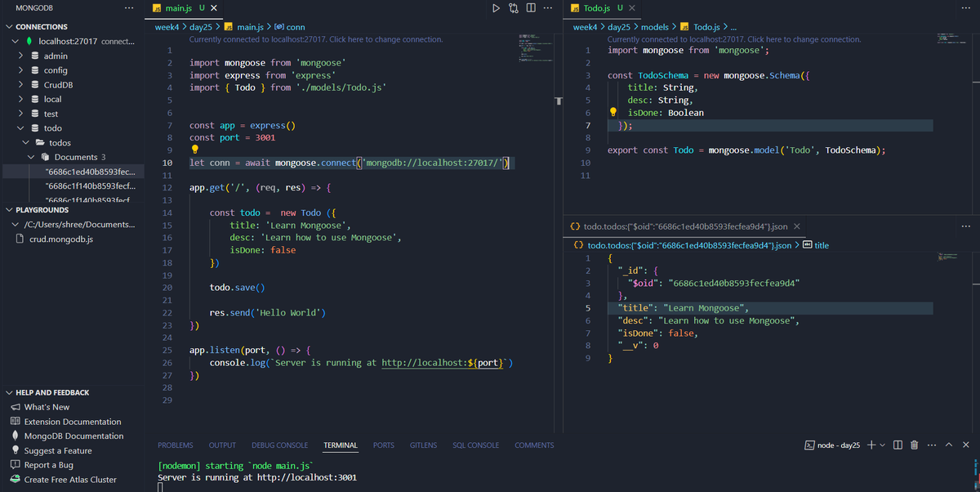Collapse the todos collection
This screenshot has height=492, width=980.
(26, 143)
